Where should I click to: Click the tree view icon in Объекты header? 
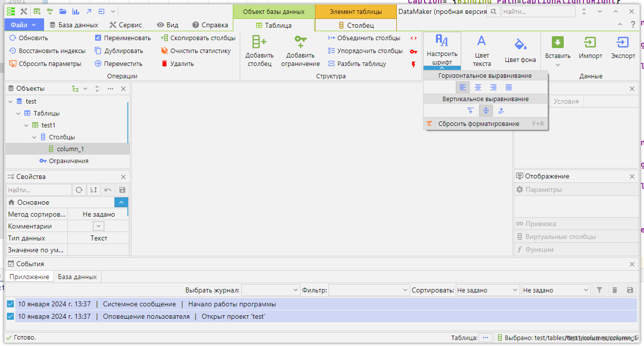[75, 89]
